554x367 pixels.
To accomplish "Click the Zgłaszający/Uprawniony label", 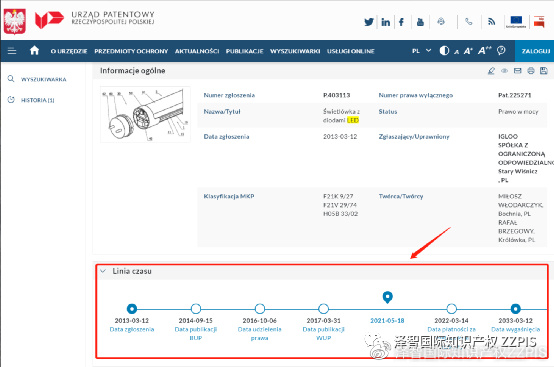I will click(414, 137).
